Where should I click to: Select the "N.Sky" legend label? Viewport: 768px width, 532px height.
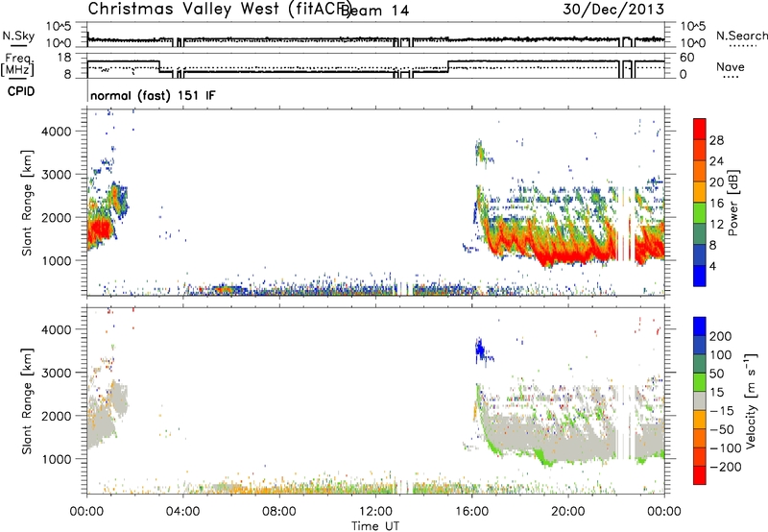pos(18,36)
